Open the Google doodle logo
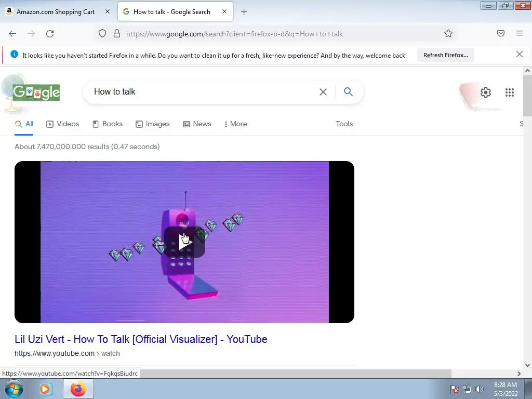This screenshot has width=532, height=399. pyautogui.click(x=36, y=92)
